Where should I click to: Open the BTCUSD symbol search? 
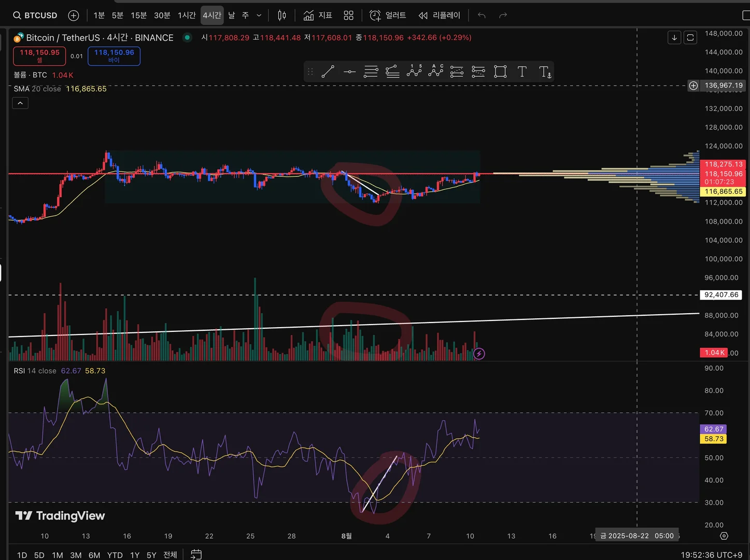click(35, 16)
